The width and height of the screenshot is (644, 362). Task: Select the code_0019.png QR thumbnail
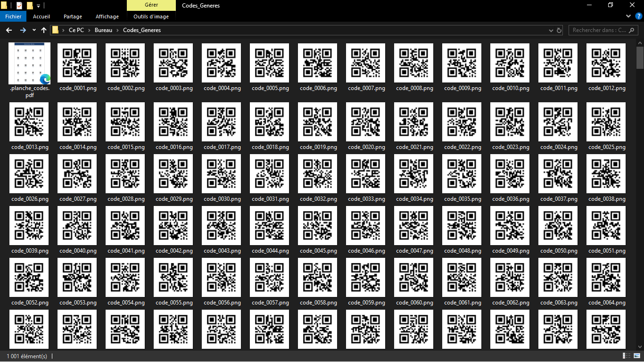[x=318, y=122]
